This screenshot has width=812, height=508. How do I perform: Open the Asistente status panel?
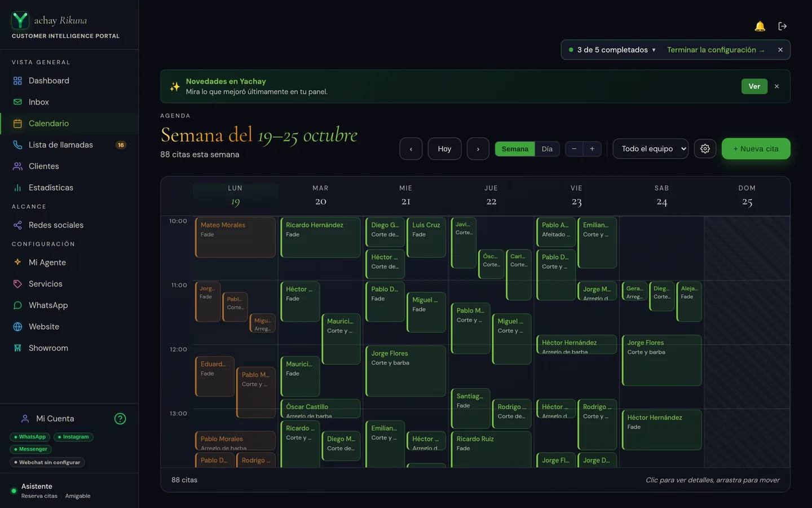point(69,491)
